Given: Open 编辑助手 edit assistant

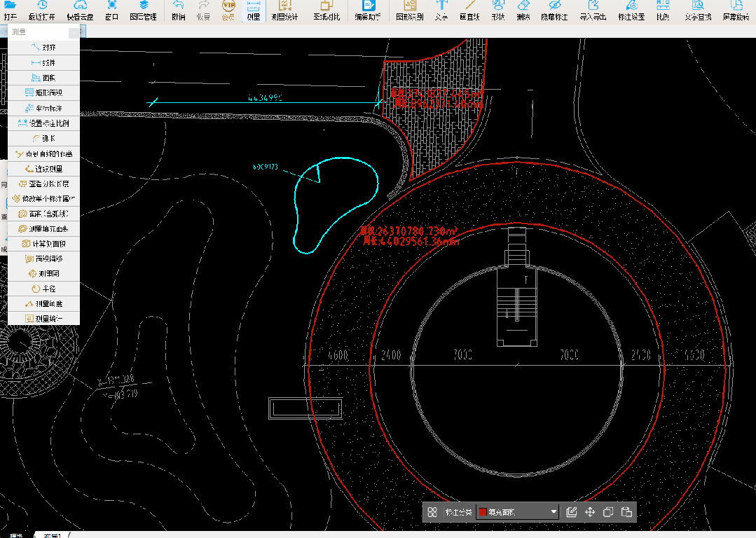Looking at the screenshot, I should 368,11.
